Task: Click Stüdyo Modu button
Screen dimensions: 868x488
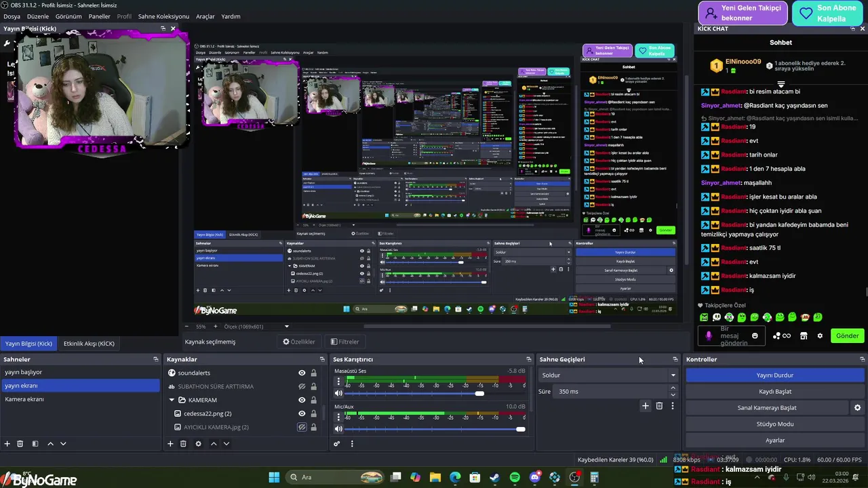Action: (775, 424)
